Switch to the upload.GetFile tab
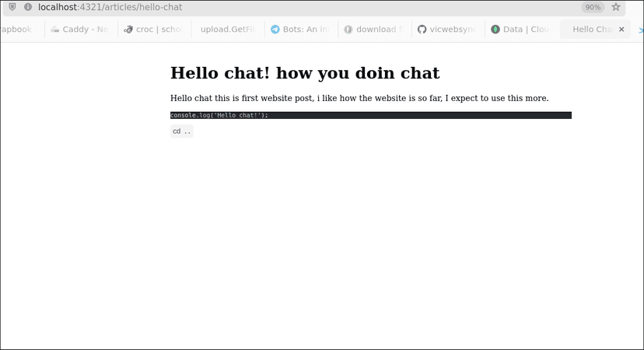 (x=227, y=30)
